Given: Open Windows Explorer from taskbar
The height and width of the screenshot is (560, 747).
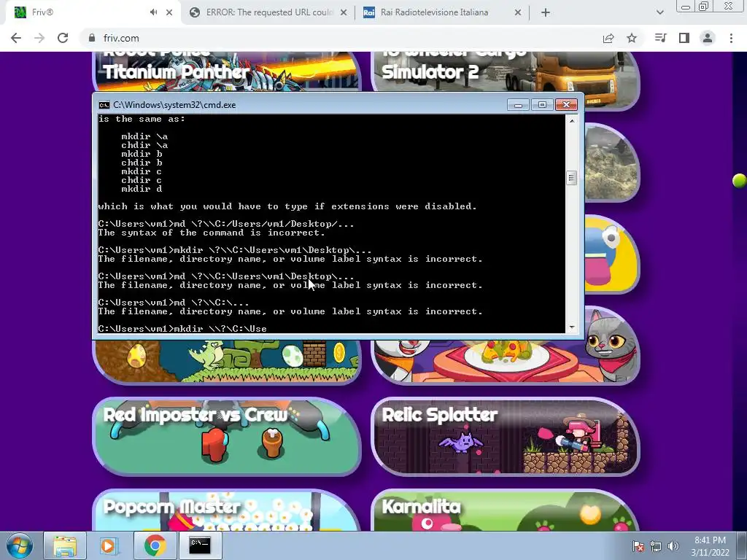Looking at the screenshot, I should [x=65, y=545].
